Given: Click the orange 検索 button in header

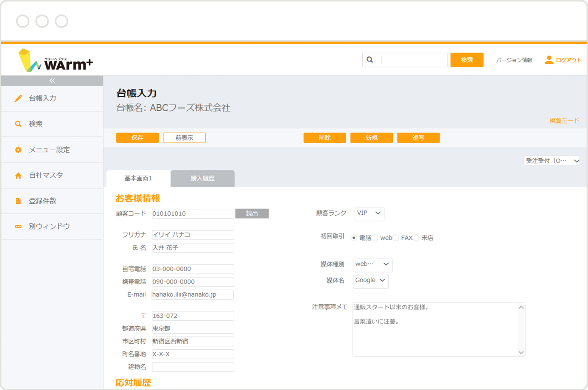Looking at the screenshot, I should pyautogui.click(x=467, y=60).
